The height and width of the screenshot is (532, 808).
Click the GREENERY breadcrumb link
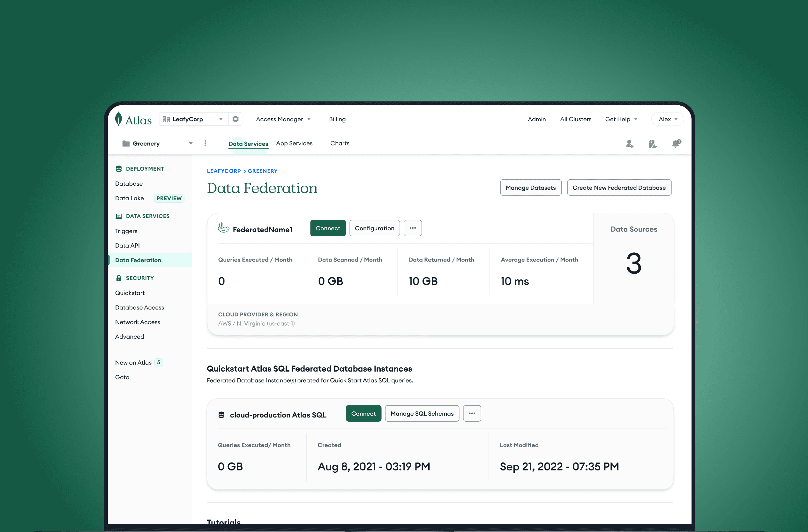tap(262, 171)
